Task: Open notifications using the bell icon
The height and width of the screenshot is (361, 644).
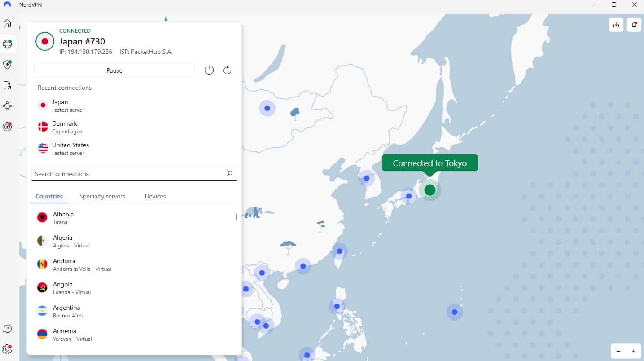Action: (x=634, y=25)
